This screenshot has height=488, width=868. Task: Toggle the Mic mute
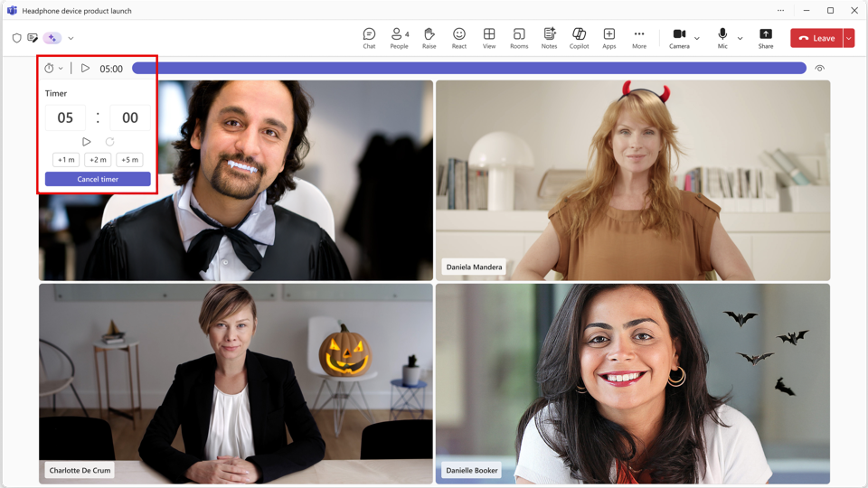click(x=722, y=38)
